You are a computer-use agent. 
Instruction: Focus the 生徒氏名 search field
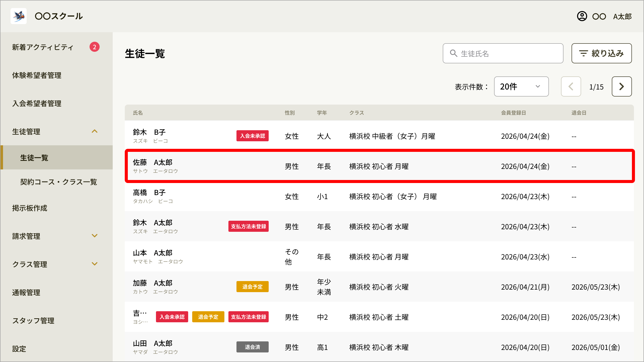pyautogui.click(x=503, y=53)
